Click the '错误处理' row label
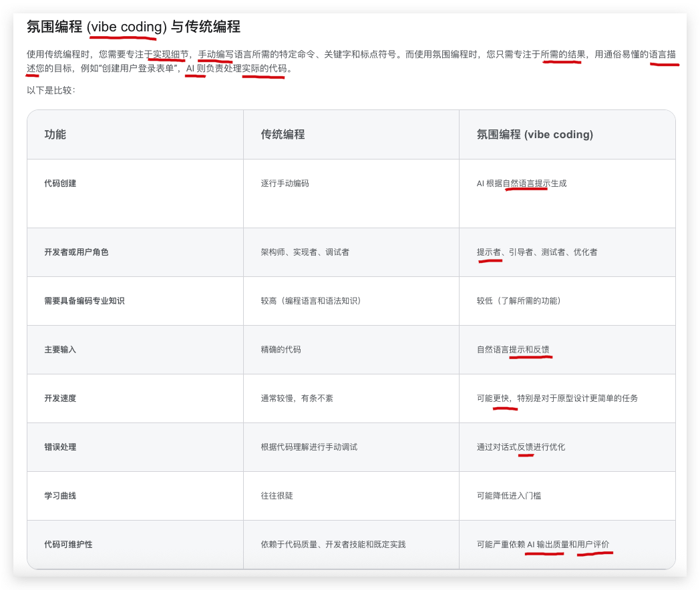The height and width of the screenshot is (590, 700). 60,447
